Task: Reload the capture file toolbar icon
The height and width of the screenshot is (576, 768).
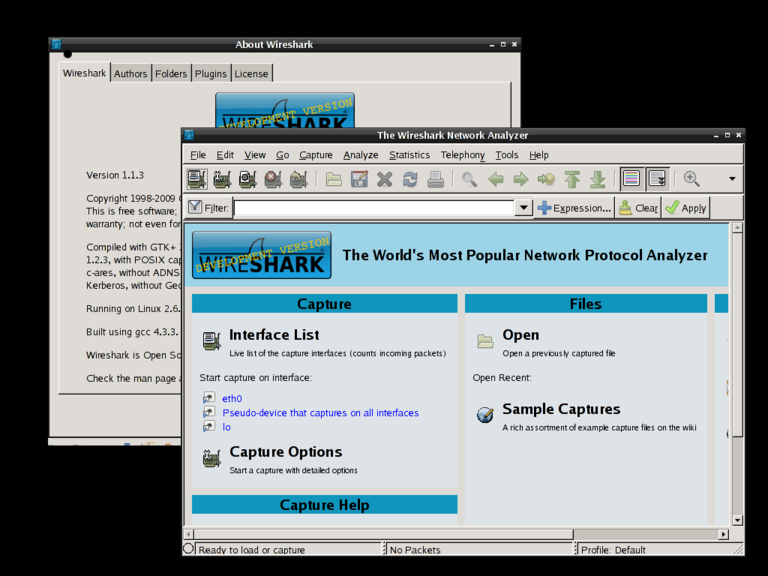Action: pyautogui.click(x=410, y=179)
